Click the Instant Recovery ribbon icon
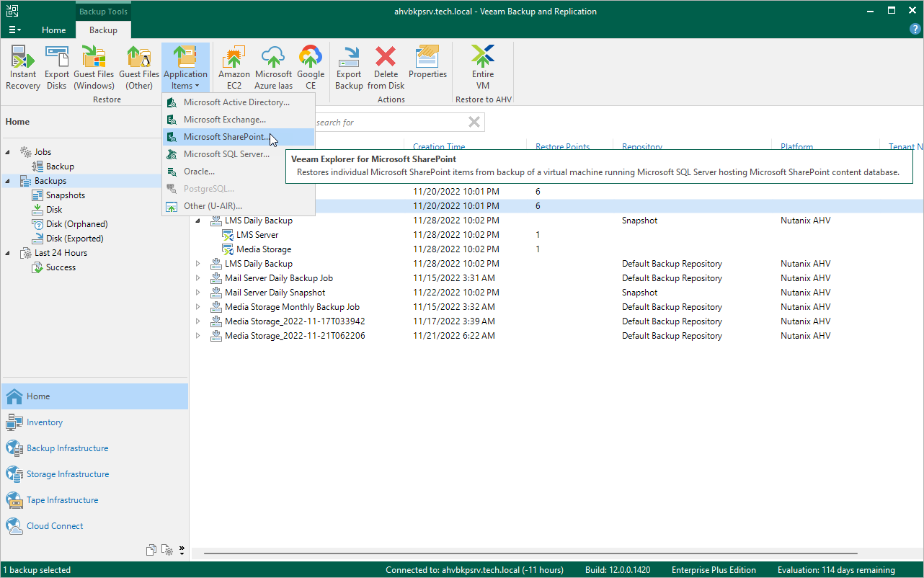The height and width of the screenshot is (578, 924). point(23,68)
